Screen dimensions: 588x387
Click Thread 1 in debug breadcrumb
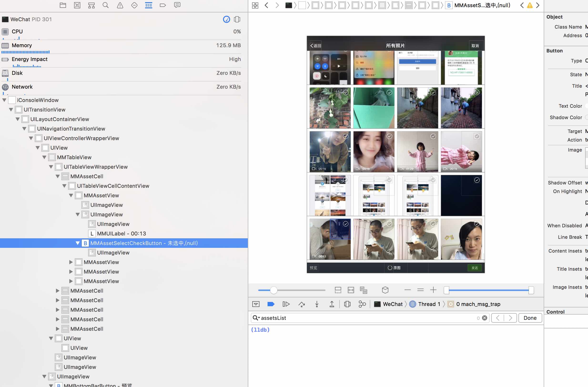429,304
